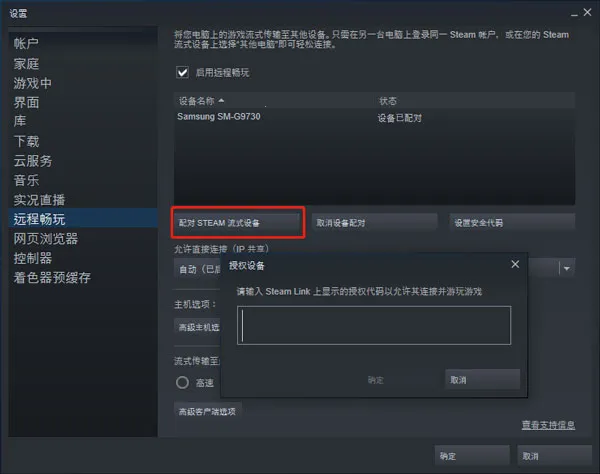Minimize the 设置 window
Screen dimensions: 600x474
point(574,14)
